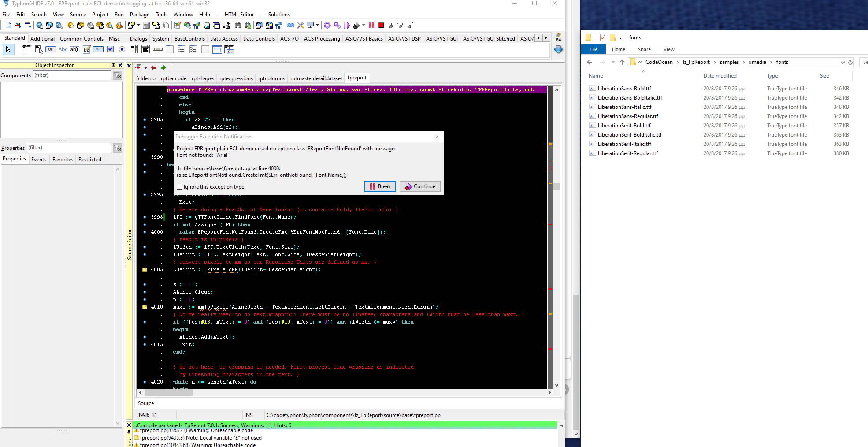Select the arrow selection tool in palette
This screenshot has width=868, height=447.
[x=8, y=49]
